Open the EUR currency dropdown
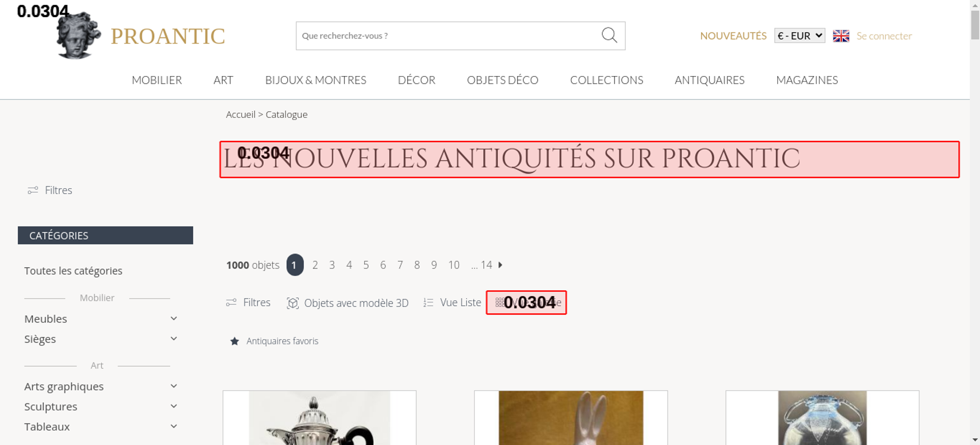This screenshot has height=445, width=980. (800, 36)
